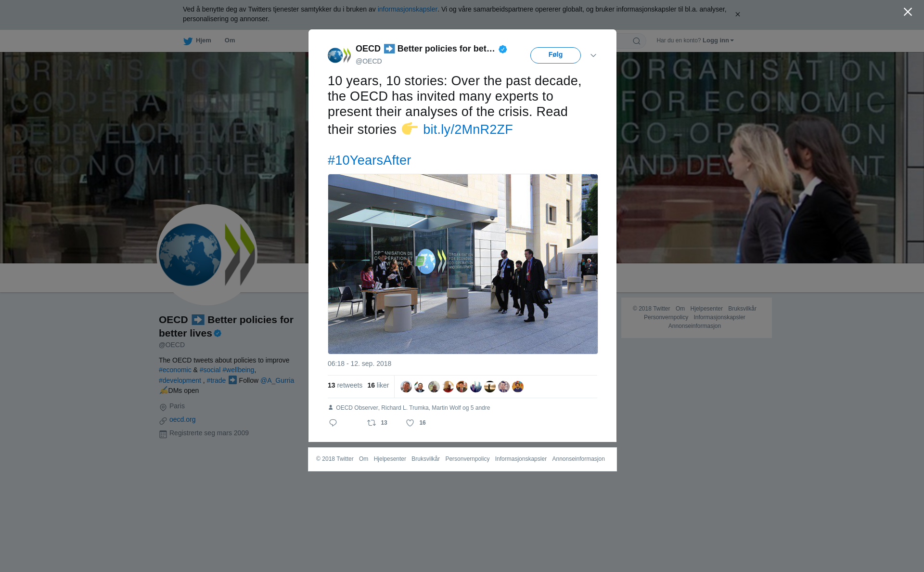Click the second liker avatar
The width and height of the screenshot is (924, 572).
click(420, 387)
